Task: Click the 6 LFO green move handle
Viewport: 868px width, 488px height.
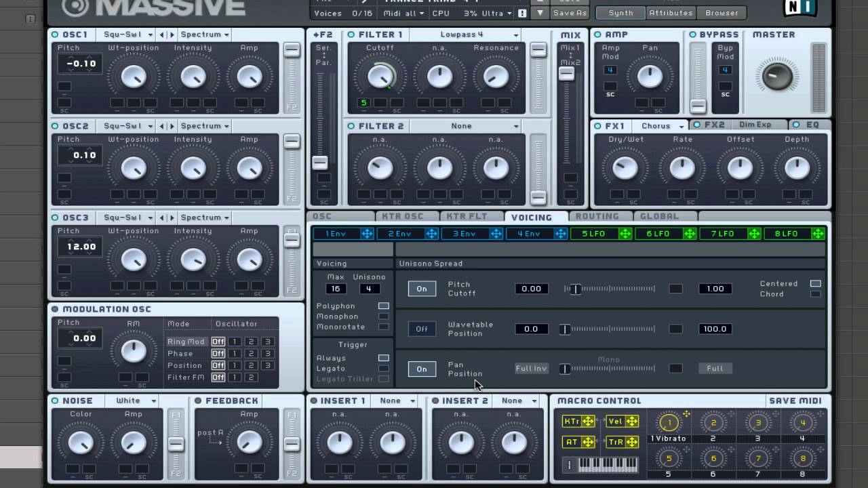Action: (689, 234)
